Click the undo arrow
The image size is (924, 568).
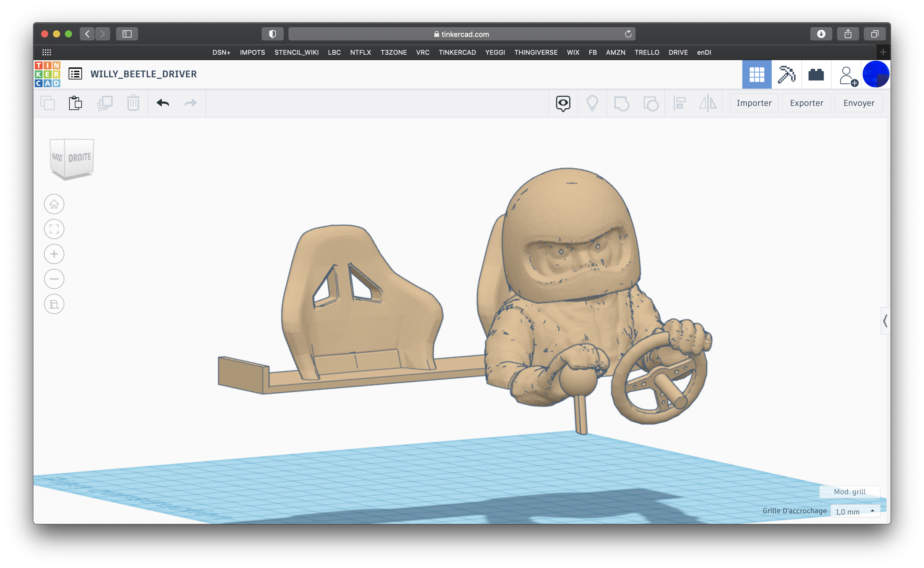point(163,103)
